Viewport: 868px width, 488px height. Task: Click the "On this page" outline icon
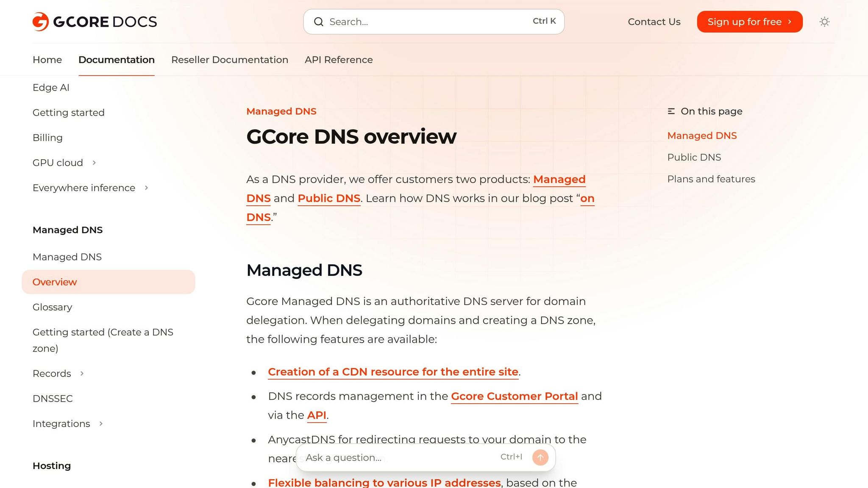click(x=671, y=111)
